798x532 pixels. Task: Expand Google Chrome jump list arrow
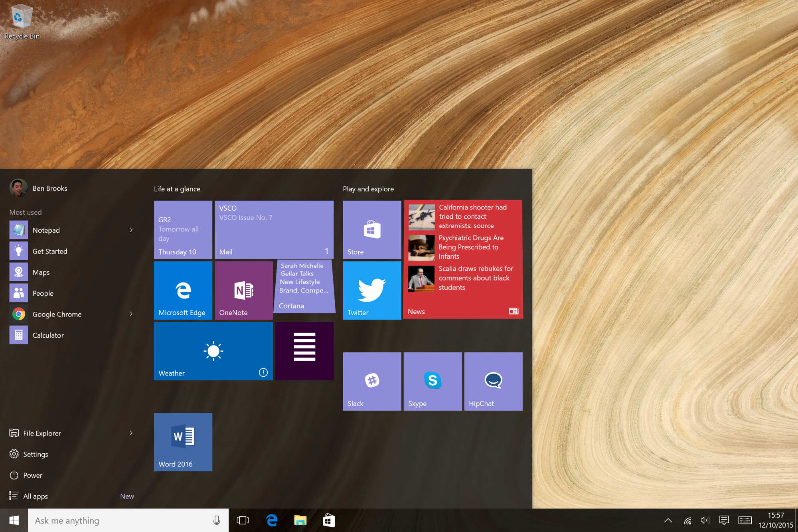click(131, 314)
